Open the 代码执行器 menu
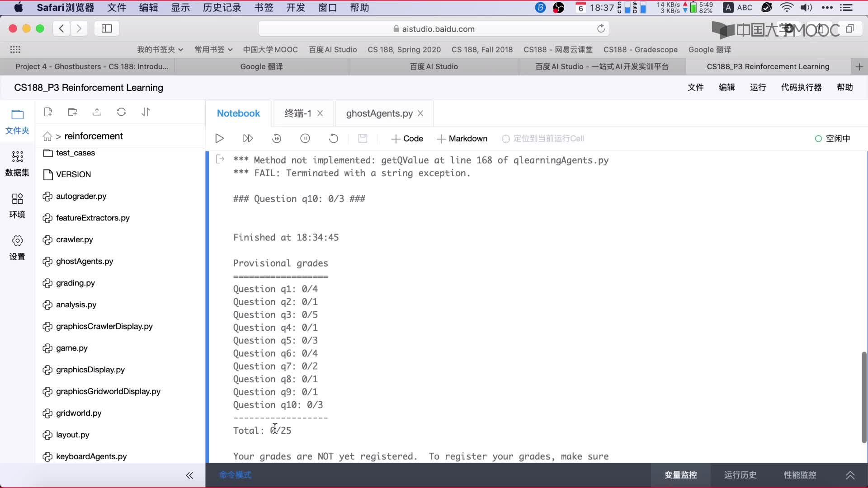The image size is (868, 488). (x=801, y=87)
